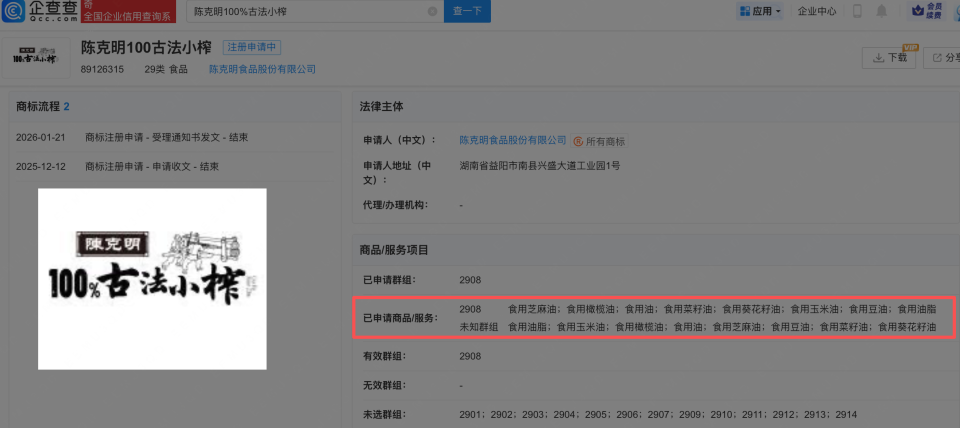Click the 商品/服务项目 section heading

coord(394,250)
